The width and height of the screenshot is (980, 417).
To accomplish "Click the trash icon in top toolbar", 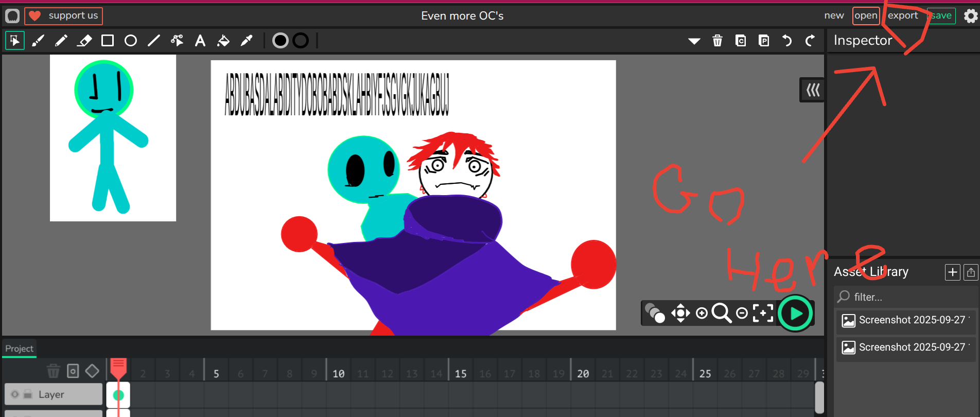I will click(717, 41).
